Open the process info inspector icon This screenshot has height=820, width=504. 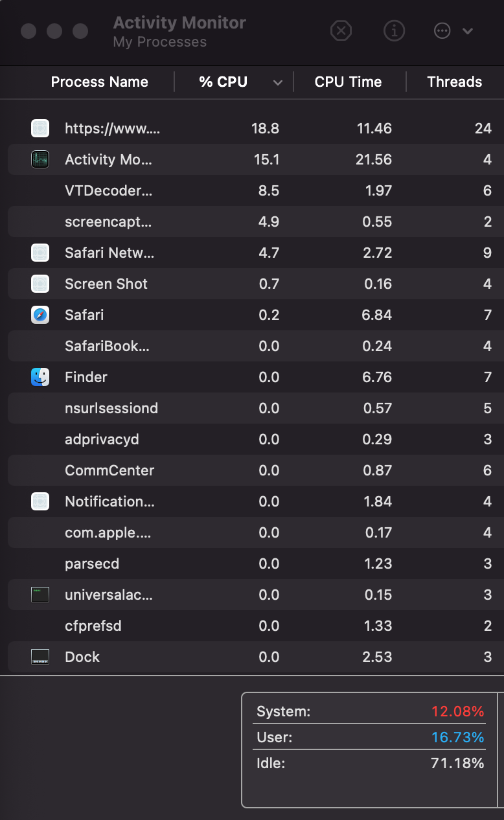pyautogui.click(x=394, y=30)
